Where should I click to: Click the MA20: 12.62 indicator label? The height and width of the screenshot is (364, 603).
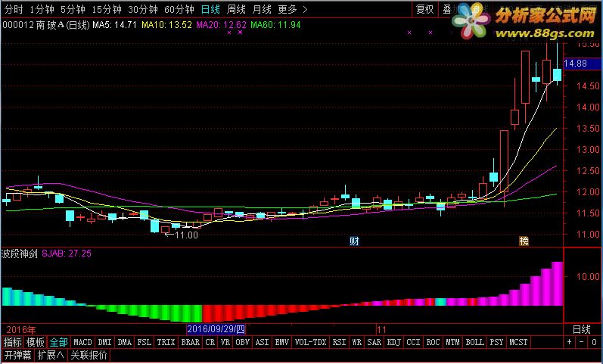[x=221, y=25]
